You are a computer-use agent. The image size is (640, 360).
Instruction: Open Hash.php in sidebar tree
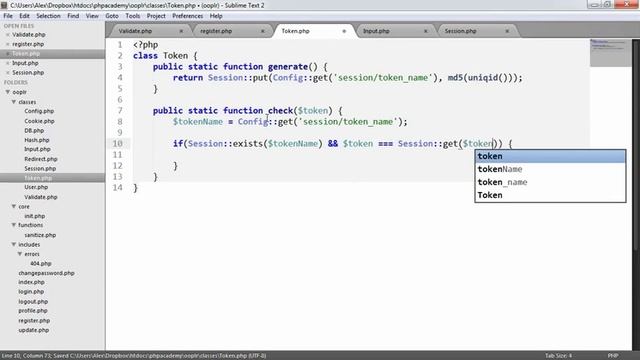click(x=37, y=140)
